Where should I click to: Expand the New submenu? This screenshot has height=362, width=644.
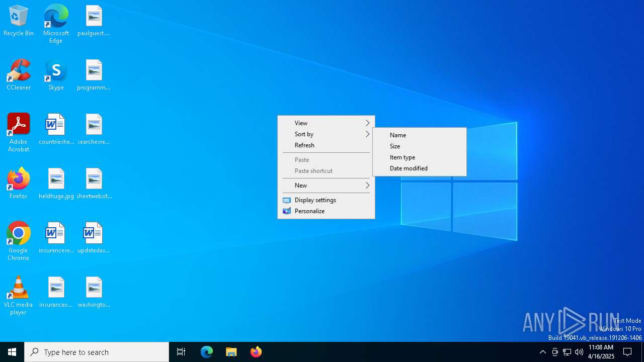(x=326, y=186)
